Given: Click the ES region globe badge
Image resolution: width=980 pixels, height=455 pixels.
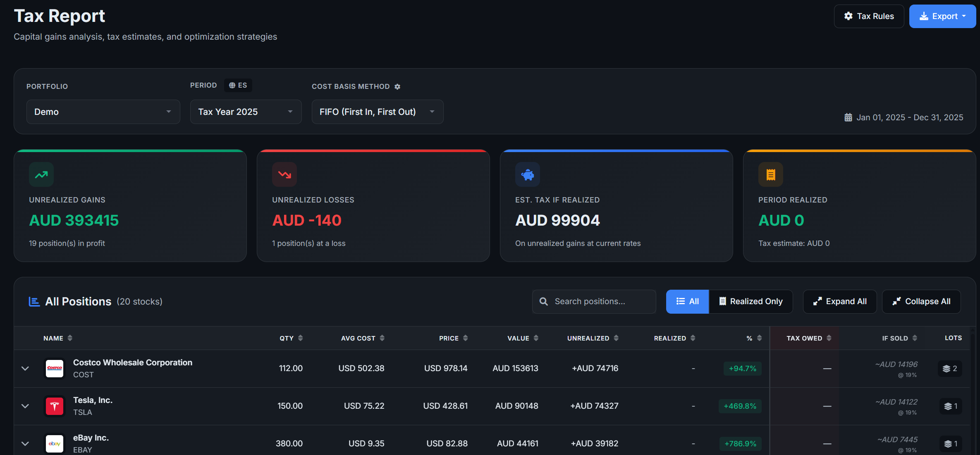Looking at the screenshot, I should [x=238, y=85].
